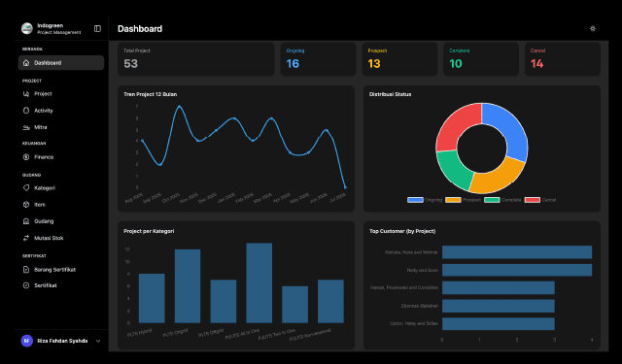Click the Upton, Haley and Skiles bar

[x=499, y=323]
